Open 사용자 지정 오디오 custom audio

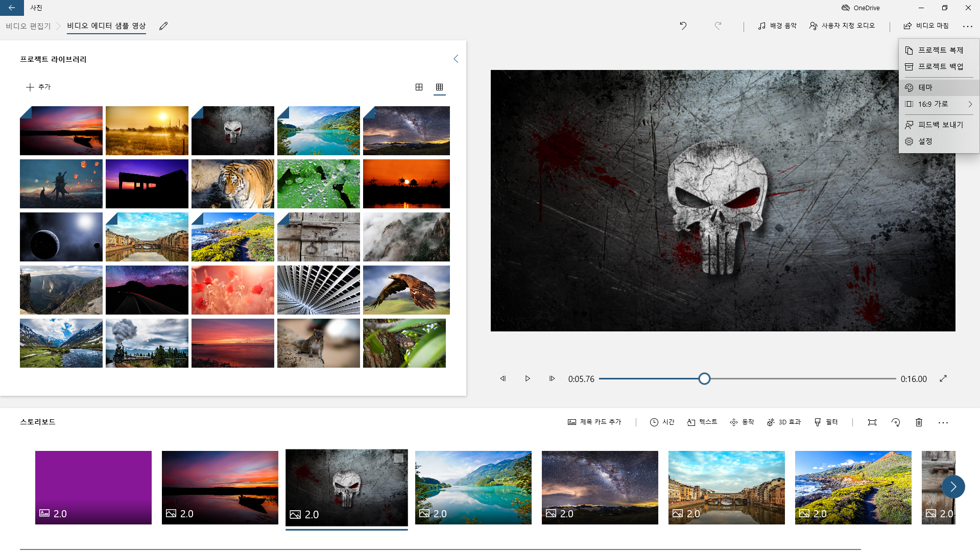coord(842,26)
